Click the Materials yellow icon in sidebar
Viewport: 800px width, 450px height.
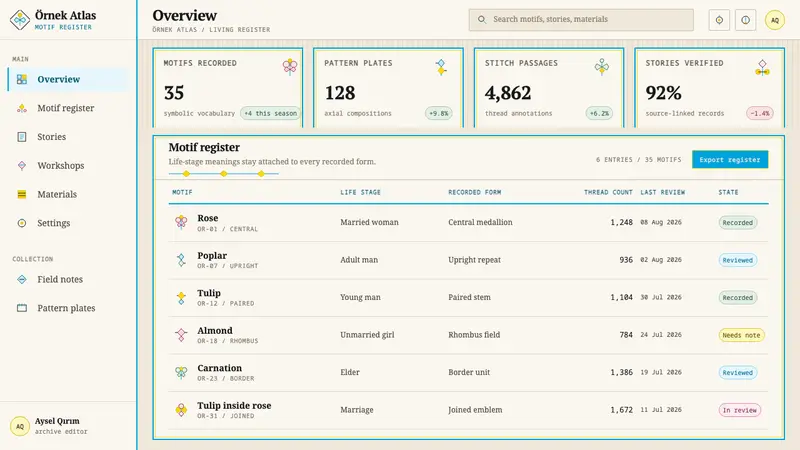22,194
